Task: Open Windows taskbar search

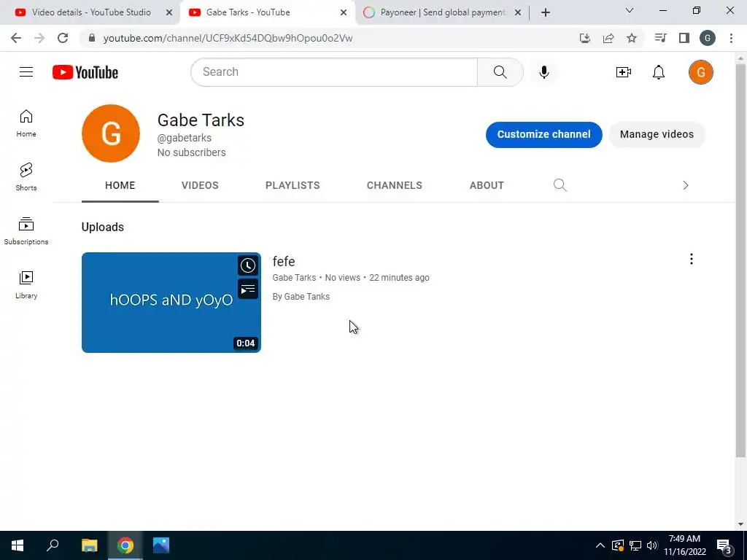Action: pos(53,545)
